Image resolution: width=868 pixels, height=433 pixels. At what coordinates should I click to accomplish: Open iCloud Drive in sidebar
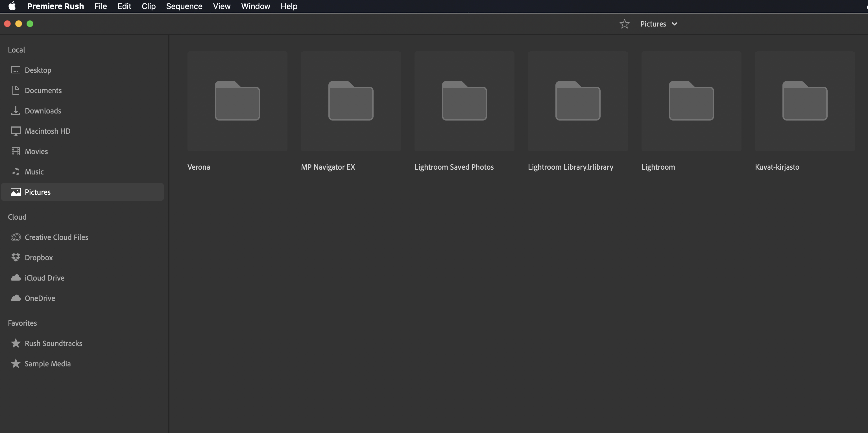(x=44, y=278)
